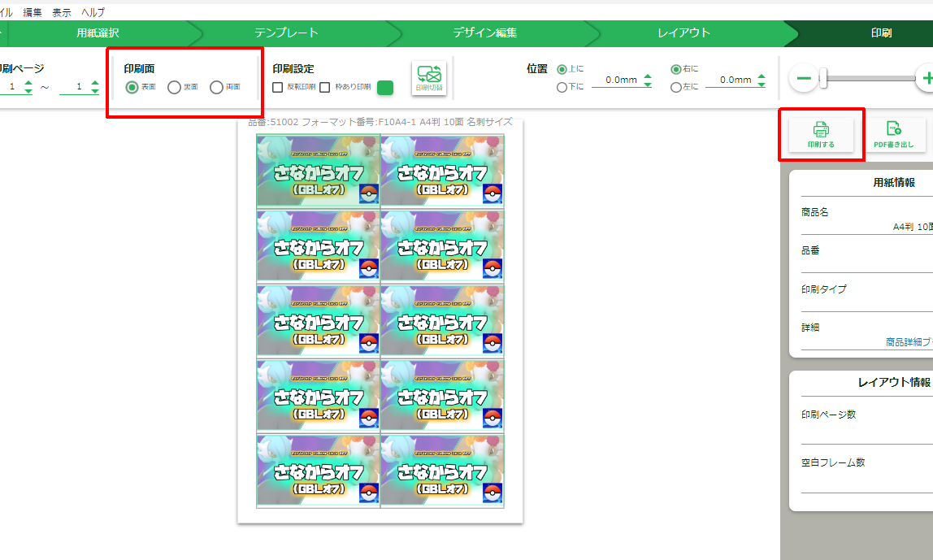Select the 表面 front side radio button
Viewport: 933px width, 560px height.
click(x=132, y=88)
